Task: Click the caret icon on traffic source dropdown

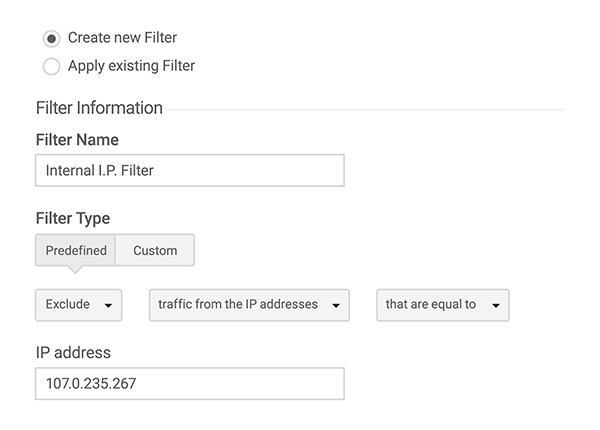Action: (x=336, y=305)
